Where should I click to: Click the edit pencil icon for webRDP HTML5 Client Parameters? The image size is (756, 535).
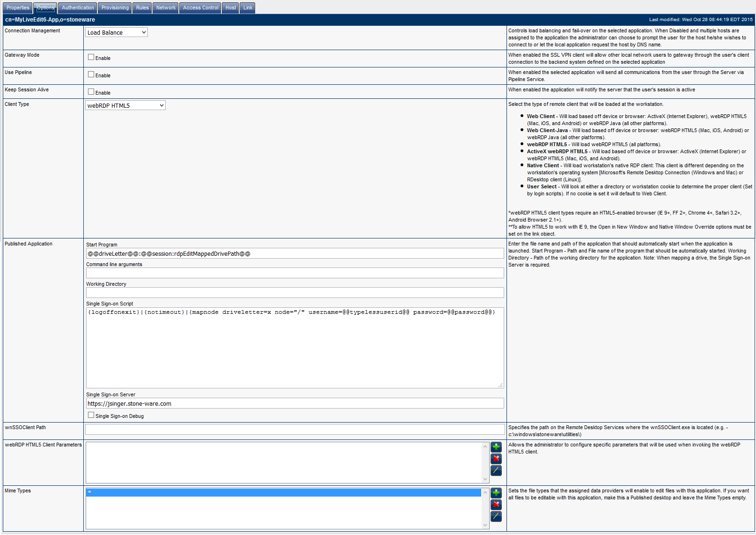tap(496, 470)
